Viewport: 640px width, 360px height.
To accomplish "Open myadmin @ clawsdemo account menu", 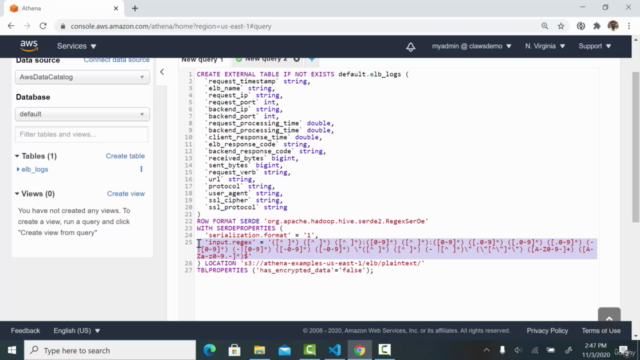I will click(x=471, y=46).
